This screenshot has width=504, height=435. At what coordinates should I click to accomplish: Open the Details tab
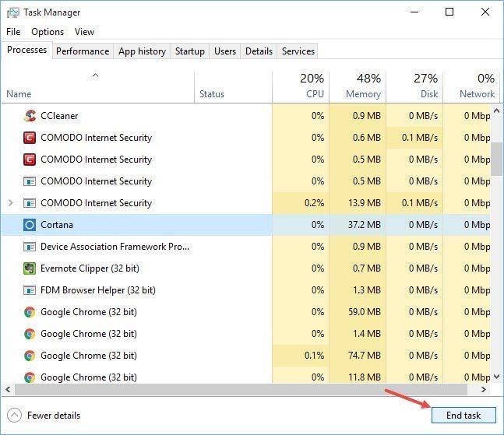pos(259,51)
